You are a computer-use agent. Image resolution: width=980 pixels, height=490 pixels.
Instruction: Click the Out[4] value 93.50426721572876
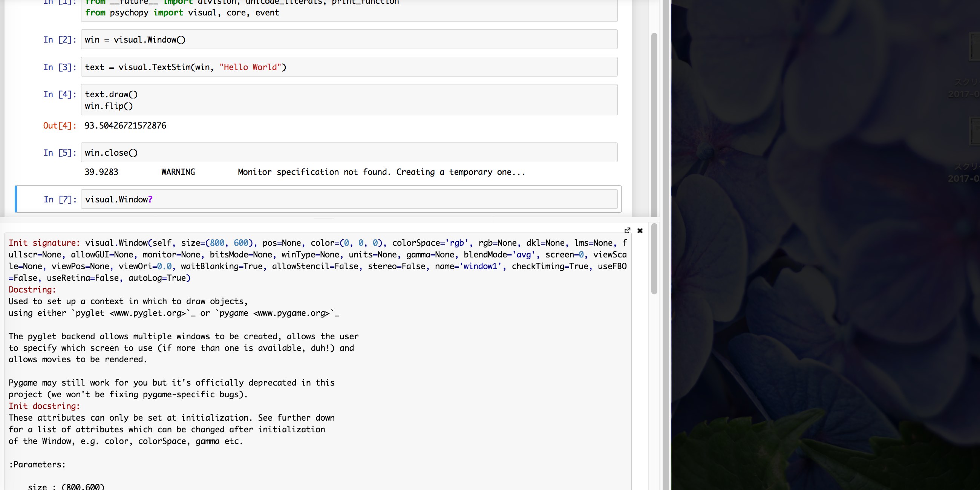coord(125,126)
